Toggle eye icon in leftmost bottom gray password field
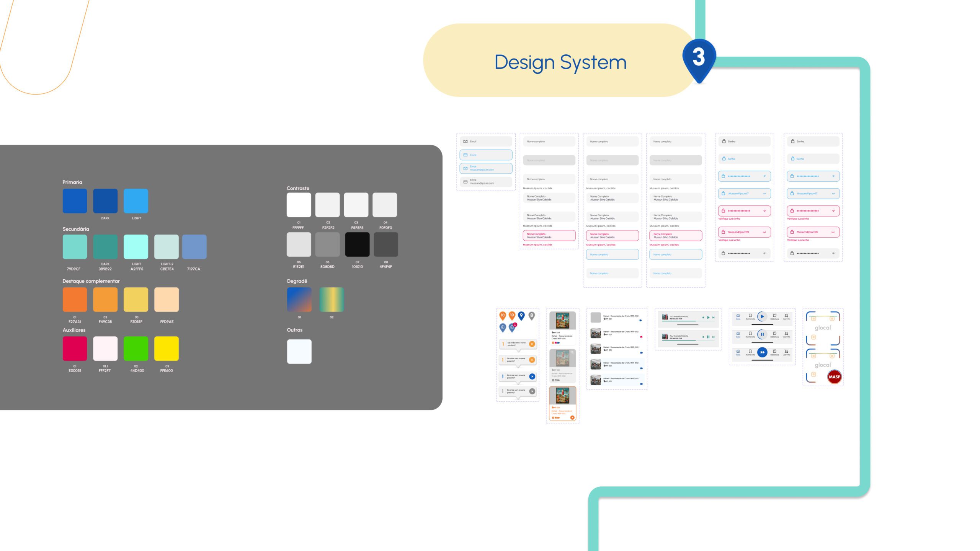The height and width of the screenshot is (551, 980). (x=764, y=253)
